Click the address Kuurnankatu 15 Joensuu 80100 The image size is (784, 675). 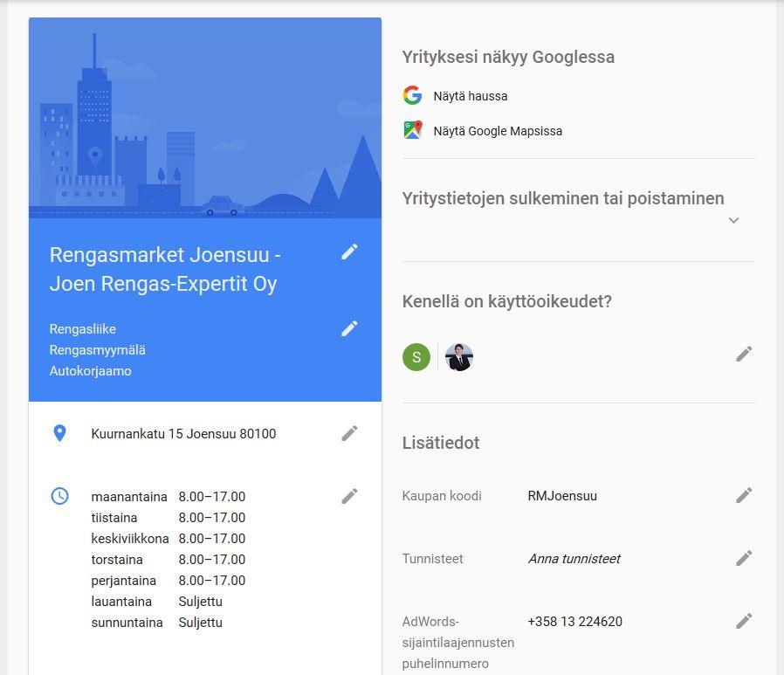(183, 433)
